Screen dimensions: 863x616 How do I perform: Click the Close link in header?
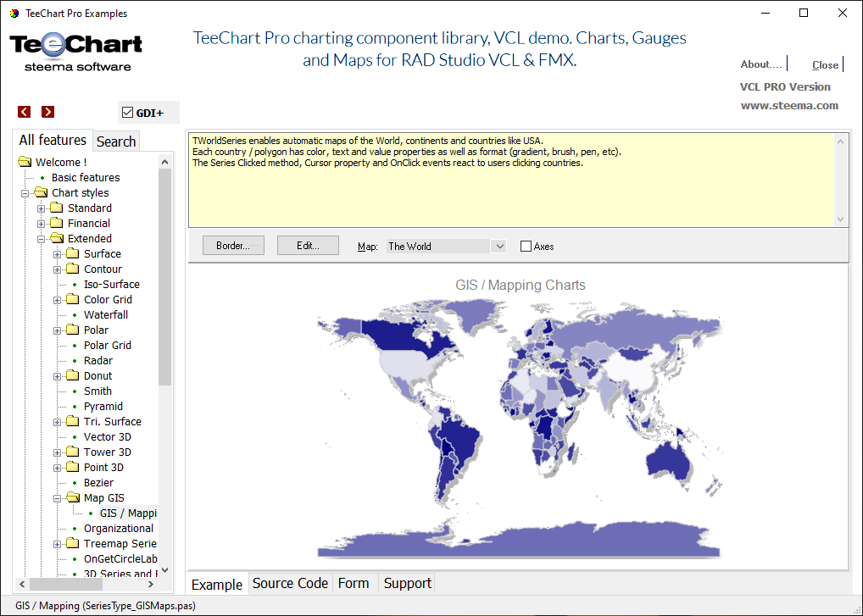825,65
